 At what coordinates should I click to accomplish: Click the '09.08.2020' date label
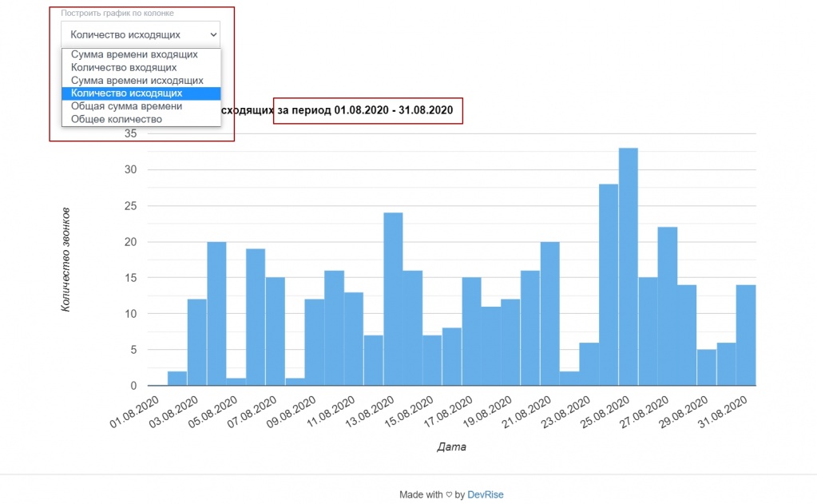pos(292,412)
